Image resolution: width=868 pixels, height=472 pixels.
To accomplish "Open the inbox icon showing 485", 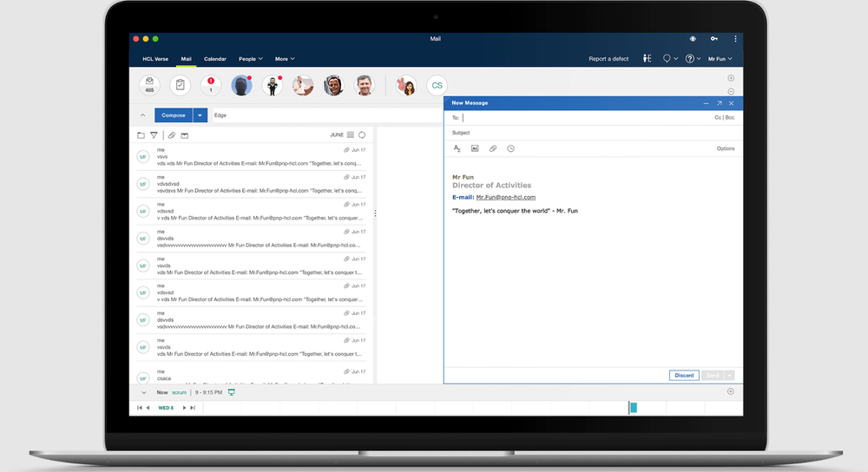I will [149, 85].
